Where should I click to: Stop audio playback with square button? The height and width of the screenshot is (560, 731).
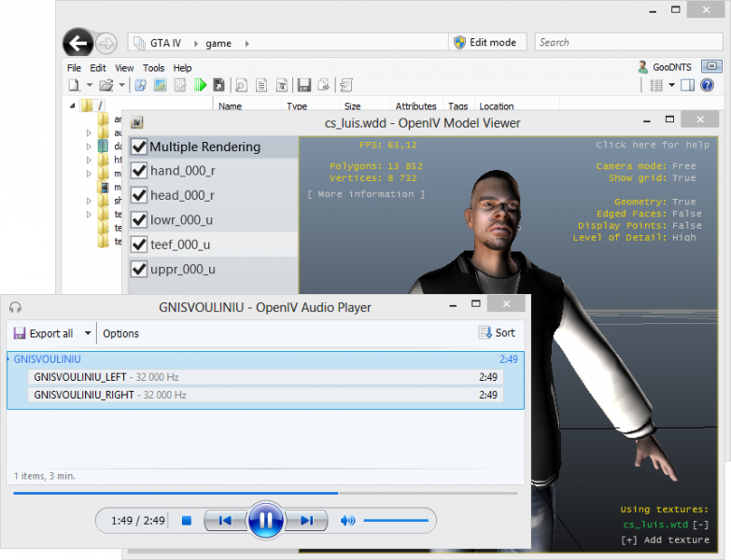point(187,521)
